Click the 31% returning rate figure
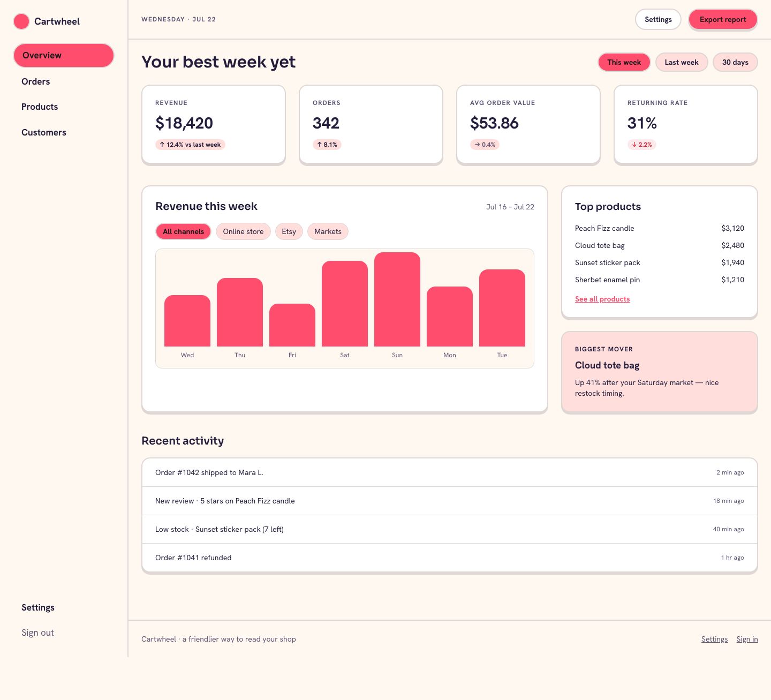771x700 pixels. pyautogui.click(x=642, y=123)
